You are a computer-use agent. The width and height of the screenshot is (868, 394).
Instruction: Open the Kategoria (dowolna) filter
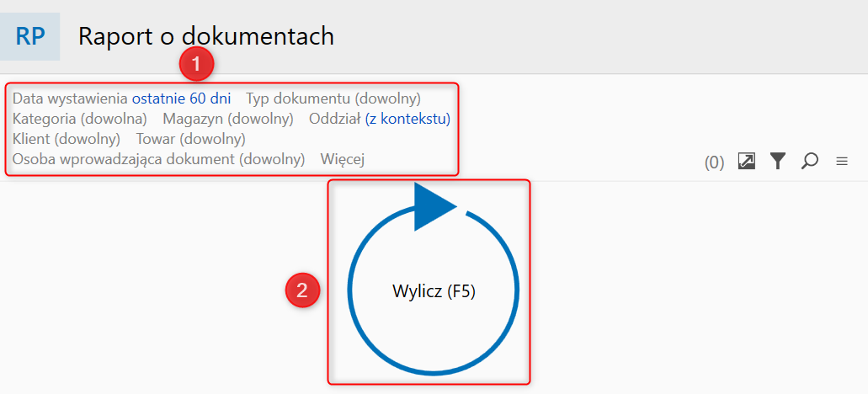[80, 119]
